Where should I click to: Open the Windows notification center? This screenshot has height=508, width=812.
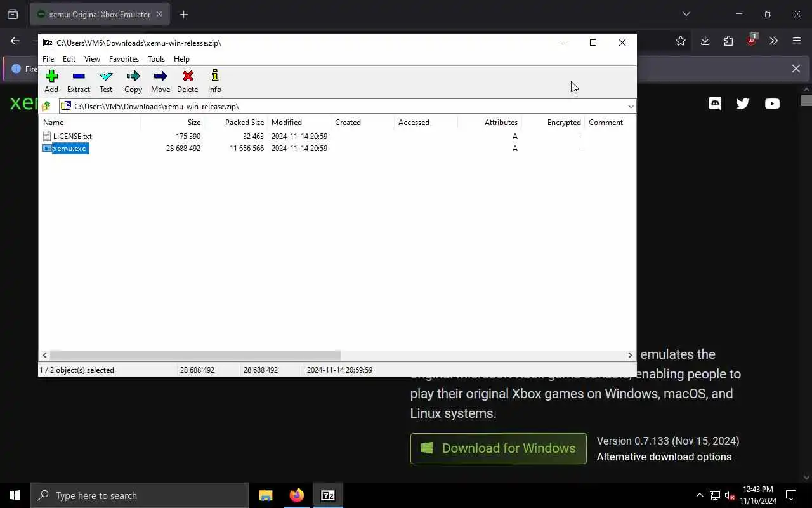791,495
